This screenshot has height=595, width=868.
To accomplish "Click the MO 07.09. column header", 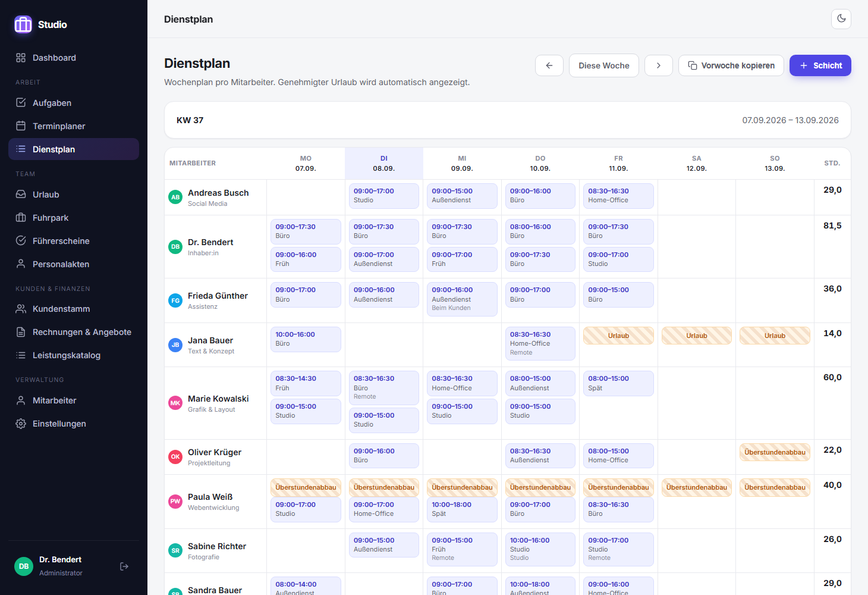I will (x=306, y=164).
